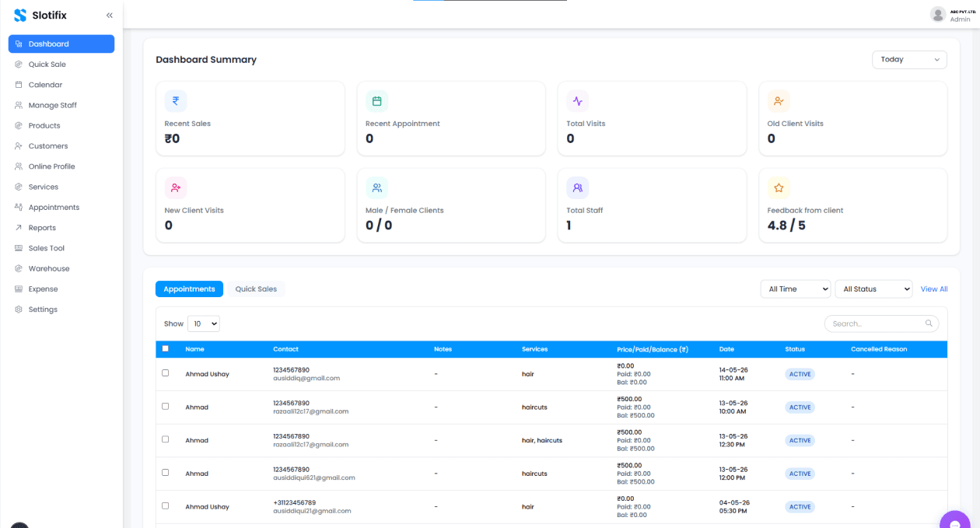Click ACTIVE badge in 14-05-26 row
This screenshot has height=528, width=980.
point(800,374)
